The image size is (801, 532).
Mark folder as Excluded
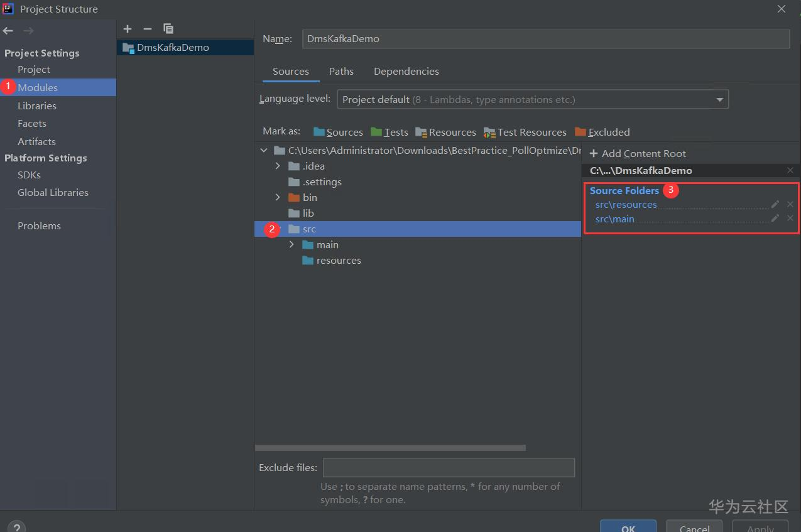pos(602,132)
